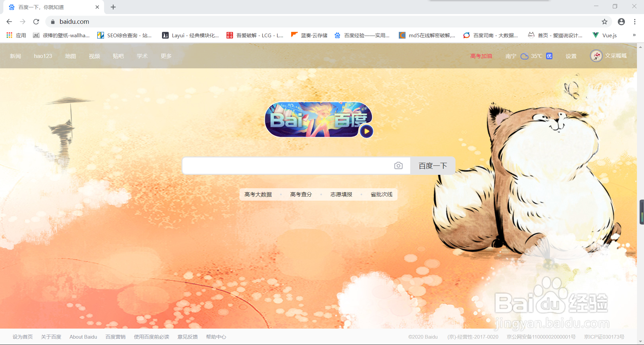Open hao123 navigation link
The width and height of the screenshot is (644, 345).
tap(43, 56)
